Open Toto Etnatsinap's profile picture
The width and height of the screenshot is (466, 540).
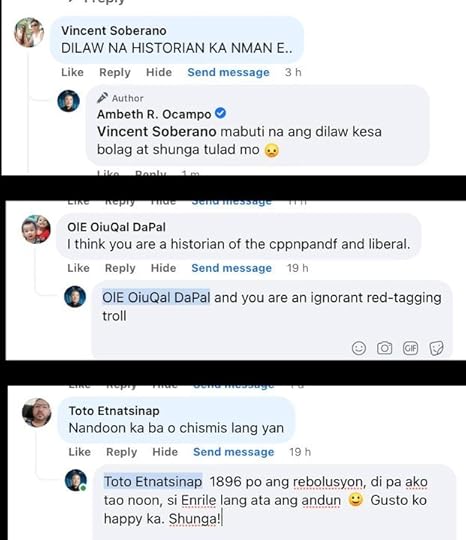[37, 413]
